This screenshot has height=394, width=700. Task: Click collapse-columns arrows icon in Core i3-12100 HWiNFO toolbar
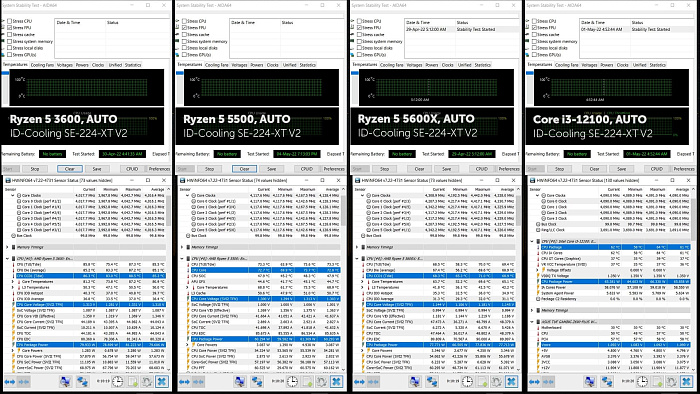[x=549, y=382]
